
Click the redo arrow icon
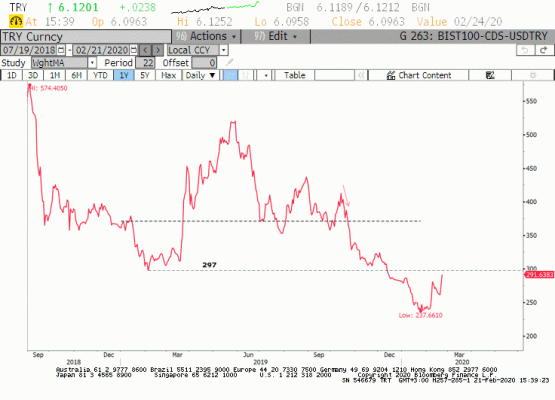point(544,50)
